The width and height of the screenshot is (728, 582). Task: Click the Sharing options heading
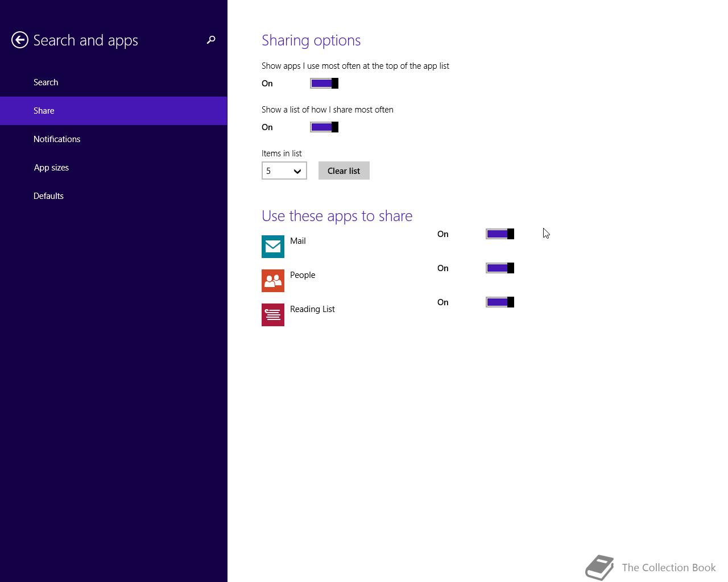311,40
